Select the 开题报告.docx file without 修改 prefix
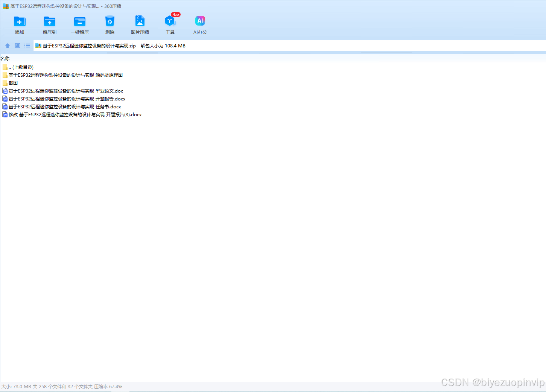Screen dimensions: 546x392 64,99
